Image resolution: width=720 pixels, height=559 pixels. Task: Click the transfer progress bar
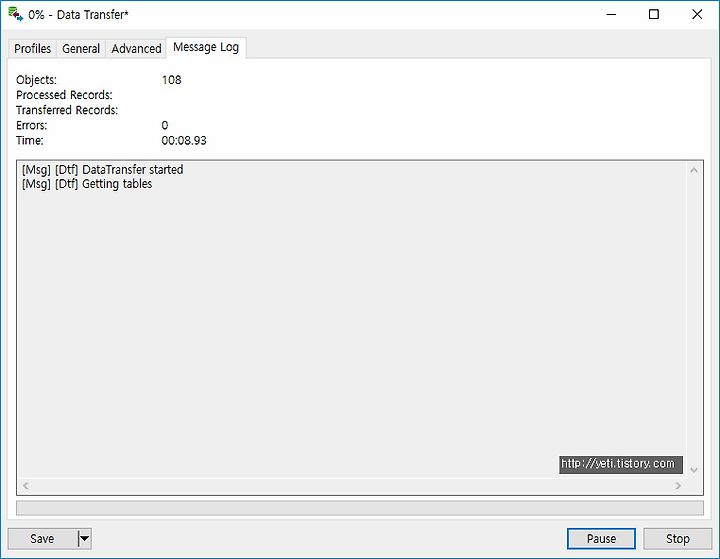click(x=360, y=508)
